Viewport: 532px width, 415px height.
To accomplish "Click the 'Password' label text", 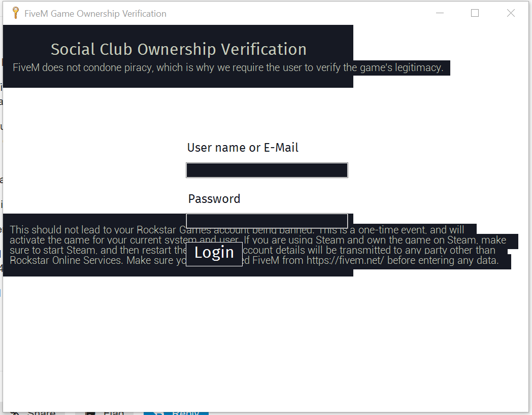I will (x=214, y=199).
